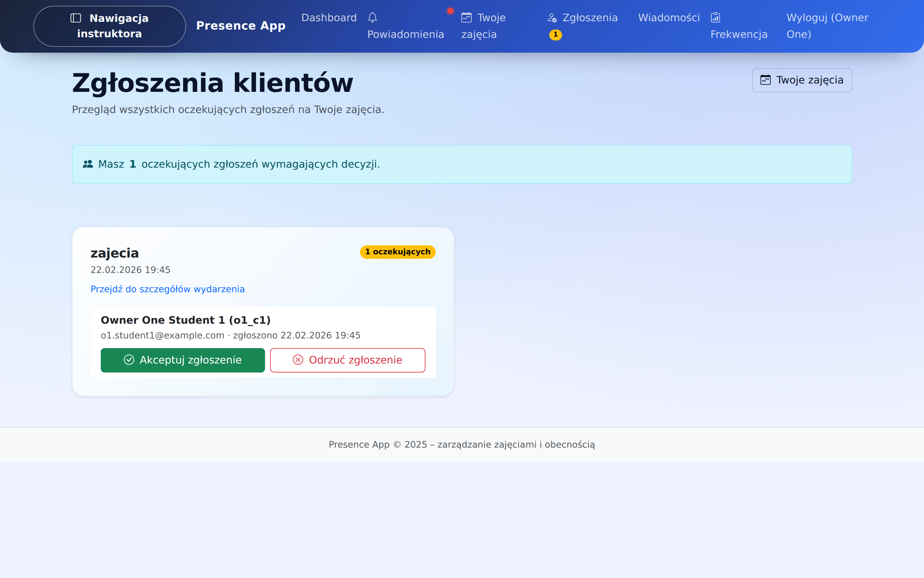Click the calendar icon beside Twoje zajęcia in navbar
The image size is (924, 578).
pos(466,18)
